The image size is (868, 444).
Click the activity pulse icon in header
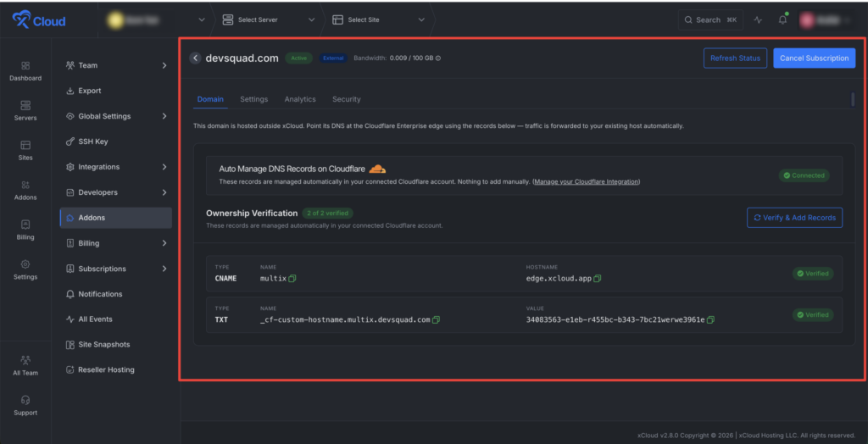(x=758, y=20)
